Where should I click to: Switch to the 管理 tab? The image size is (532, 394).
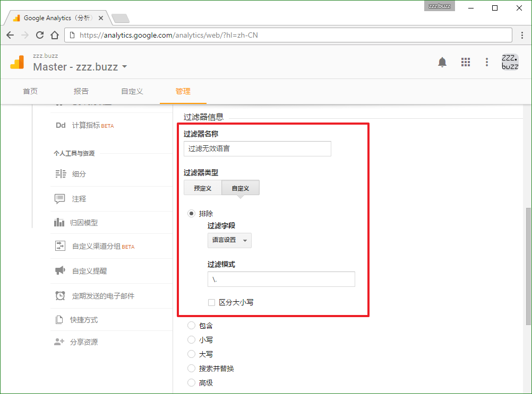(183, 91)
